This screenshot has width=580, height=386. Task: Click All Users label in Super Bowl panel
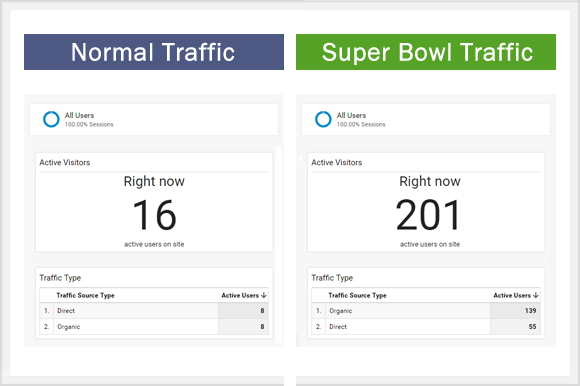coord(351,115)
